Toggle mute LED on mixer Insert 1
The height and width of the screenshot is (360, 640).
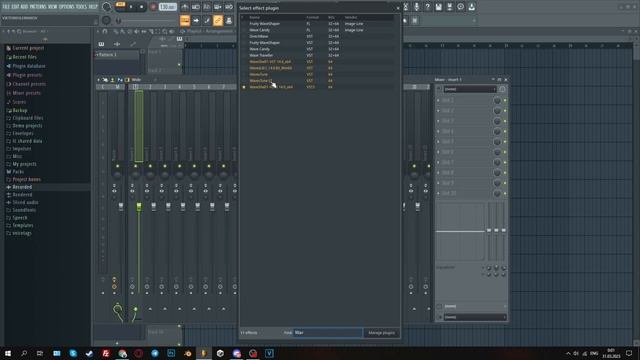pos(136,166)
